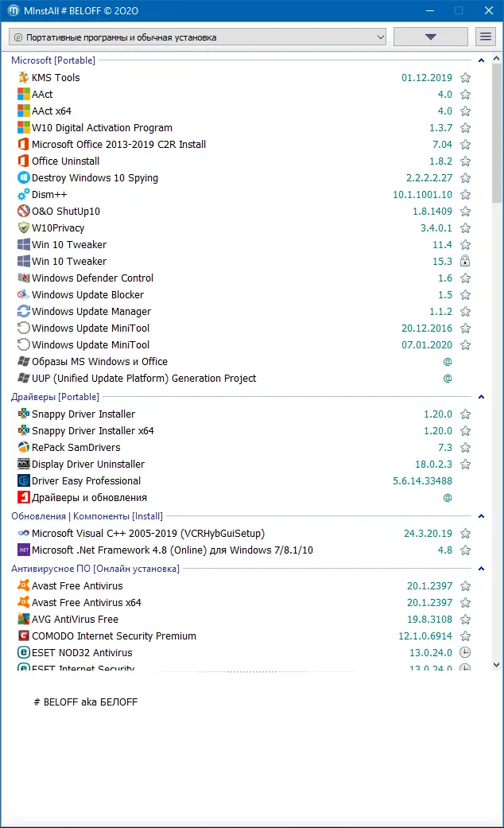Star Windows Defender Control entry
Screen dimensions: 504x828
coord(466,278)
